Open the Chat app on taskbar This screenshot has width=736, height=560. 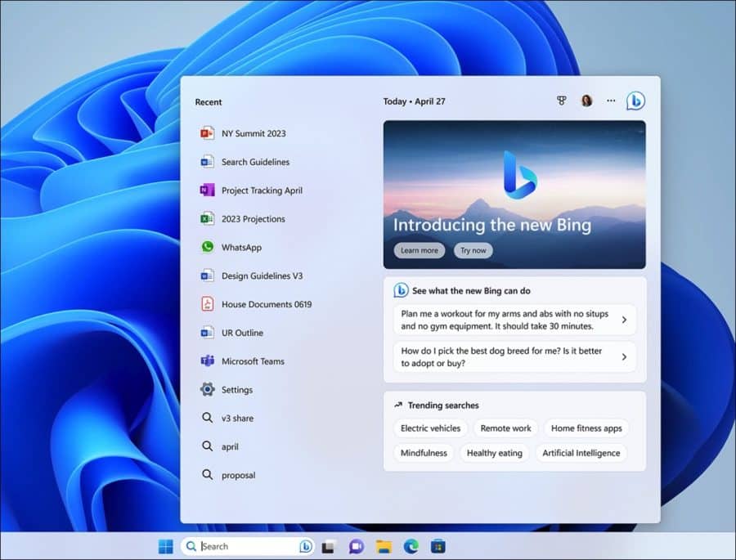pos(357,546)
